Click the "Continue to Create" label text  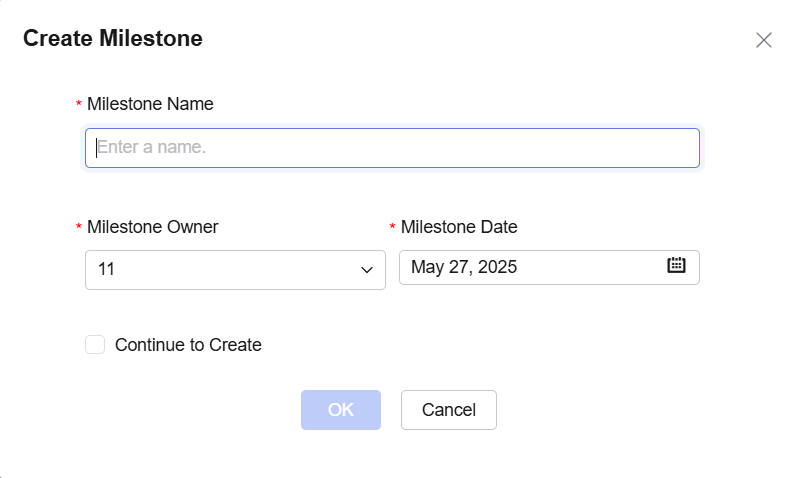[188, 345]
